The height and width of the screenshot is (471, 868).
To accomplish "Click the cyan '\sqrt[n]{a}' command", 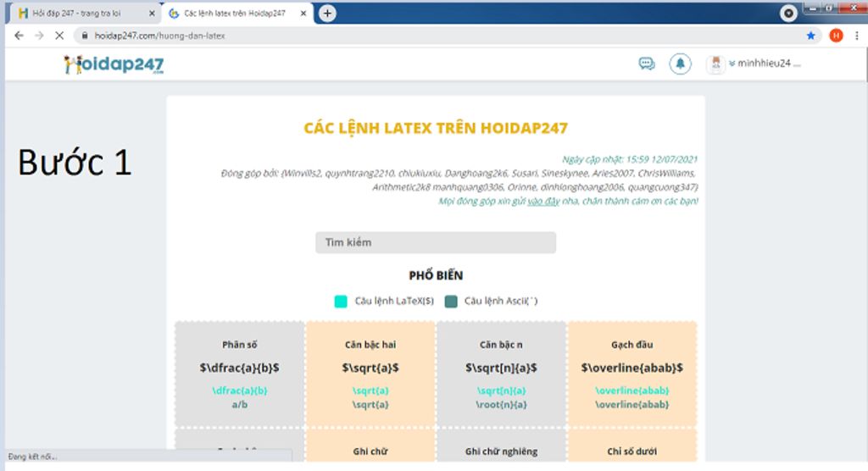I will tap(501, 391).
